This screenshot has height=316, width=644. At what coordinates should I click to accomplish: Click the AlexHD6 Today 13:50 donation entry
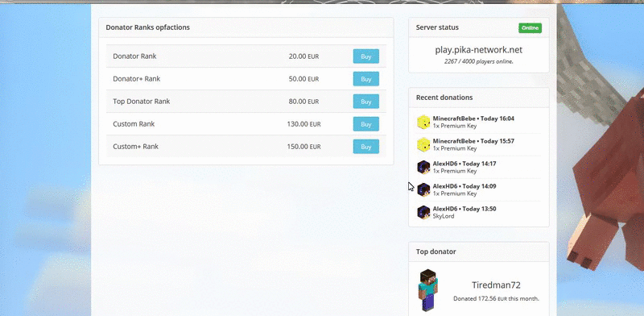(x=478, y=212)
